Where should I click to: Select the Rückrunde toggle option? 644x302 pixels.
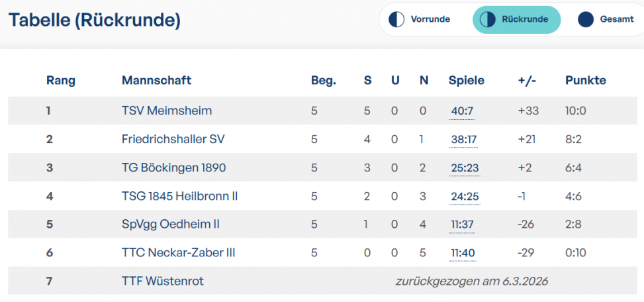517,19
